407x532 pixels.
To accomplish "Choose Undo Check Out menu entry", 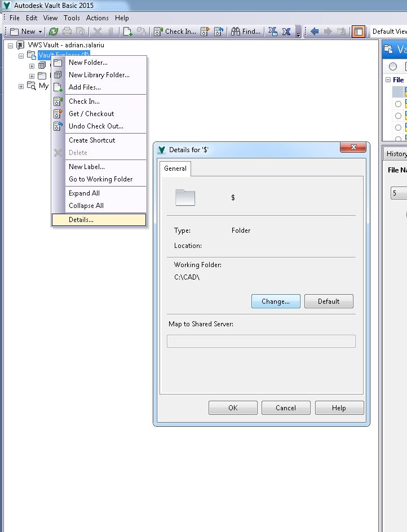I will [99, 126].
